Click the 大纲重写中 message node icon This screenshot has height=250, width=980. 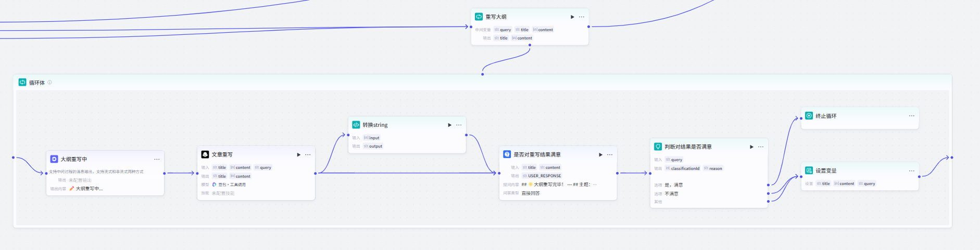coord(54,159)
